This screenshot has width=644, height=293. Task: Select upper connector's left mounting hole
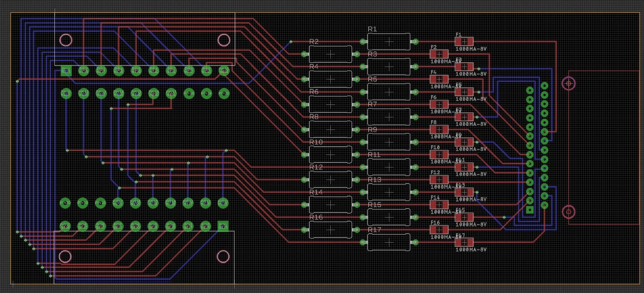pos(66,40)
